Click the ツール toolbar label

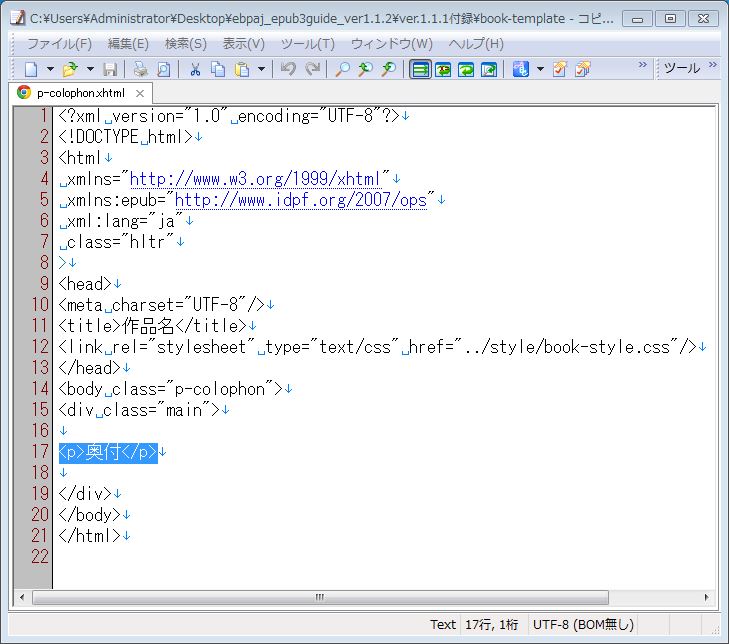(x=682, y=68)
